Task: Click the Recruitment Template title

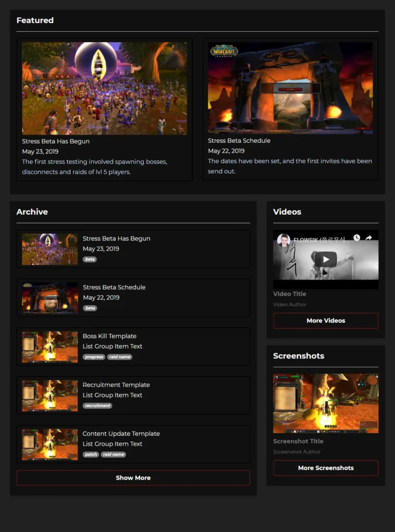Action: pos(116,385)
